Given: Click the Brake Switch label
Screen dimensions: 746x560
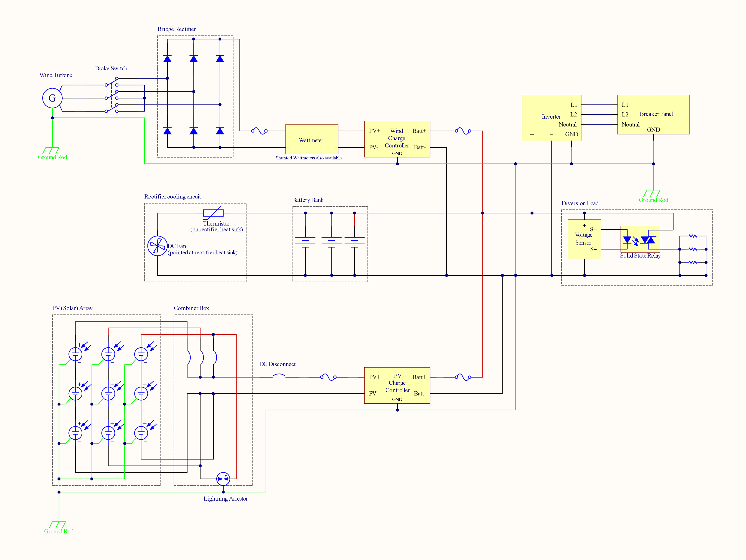Looking at the screenshot, I should point(111,68).
